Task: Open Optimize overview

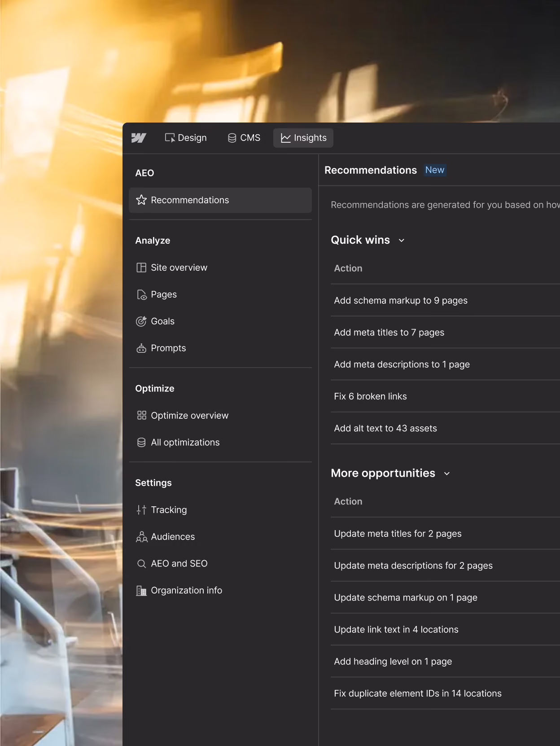Action: (x=220, y=416)
